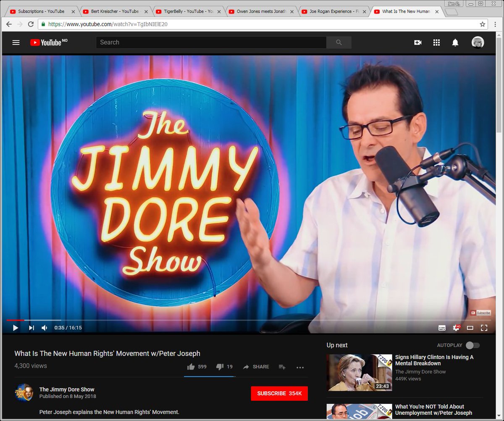Subscribe to The Jimmy Dore Show

point(279,393)
